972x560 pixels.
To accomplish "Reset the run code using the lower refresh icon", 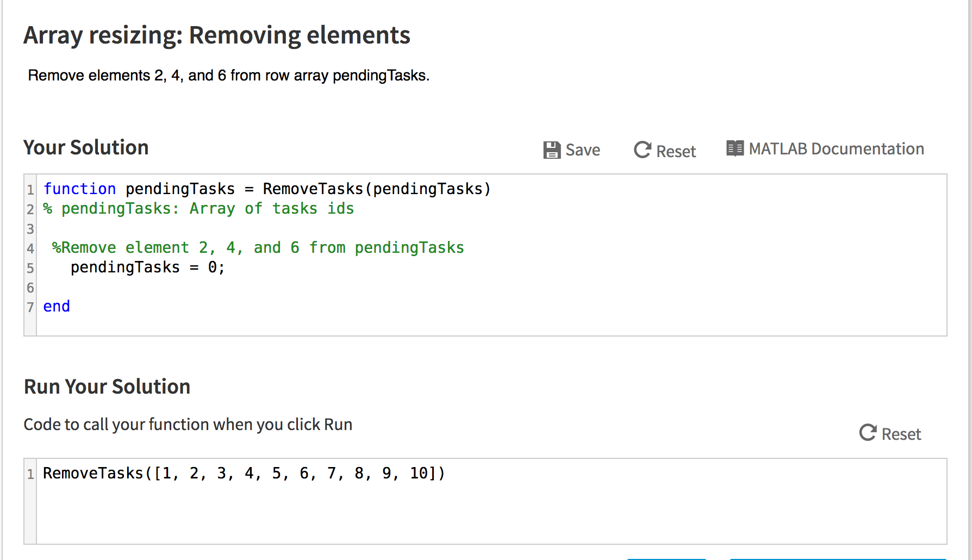I will (x=868, y=433).
